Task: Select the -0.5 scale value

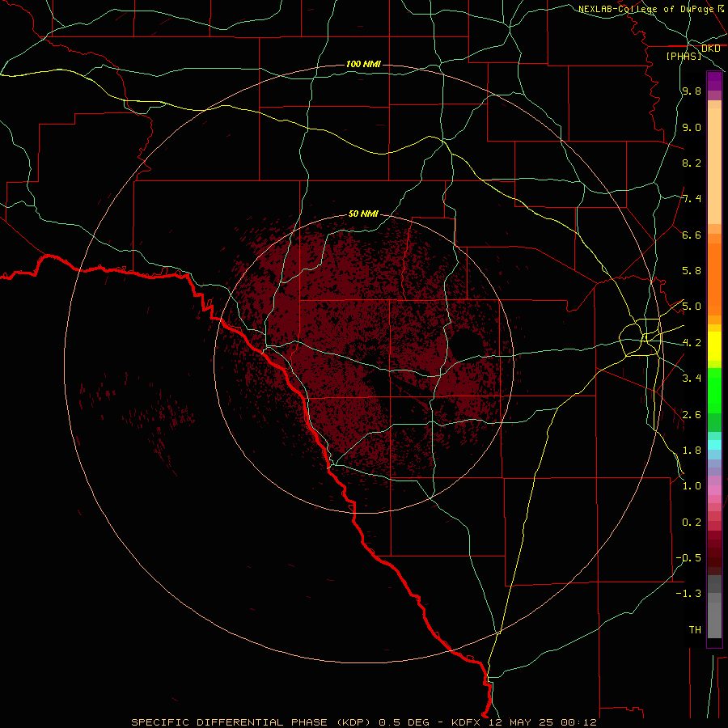Action: click(x=688, y=558)
